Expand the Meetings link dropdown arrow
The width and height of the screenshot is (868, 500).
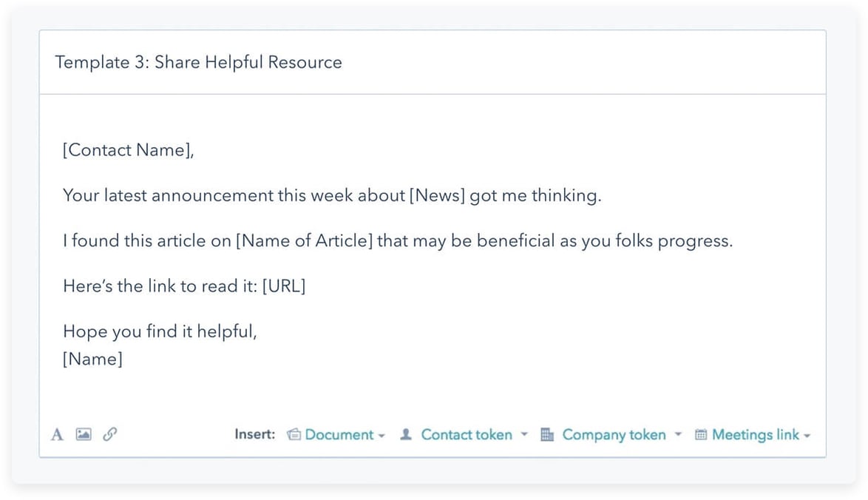(x=807, y=436)
